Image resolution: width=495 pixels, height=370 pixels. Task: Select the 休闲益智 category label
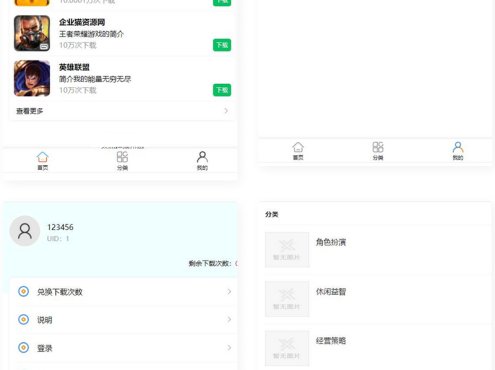pyautogui.click(x=331, y=292)
